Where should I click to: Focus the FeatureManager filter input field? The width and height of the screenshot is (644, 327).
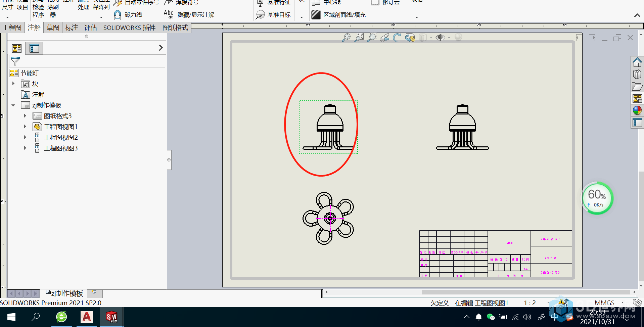click(87, 61)
